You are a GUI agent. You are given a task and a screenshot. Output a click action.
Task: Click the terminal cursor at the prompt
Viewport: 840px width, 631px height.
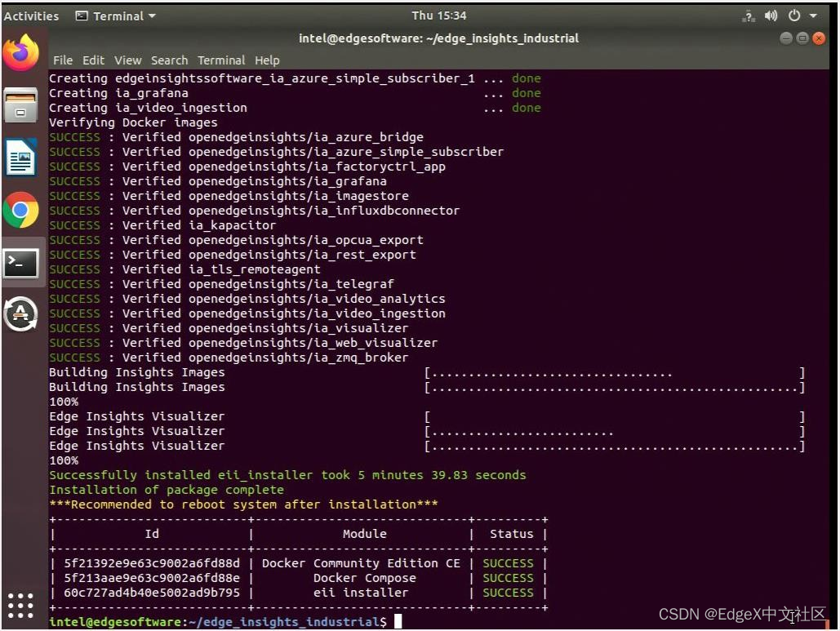(x=398, y=621)
